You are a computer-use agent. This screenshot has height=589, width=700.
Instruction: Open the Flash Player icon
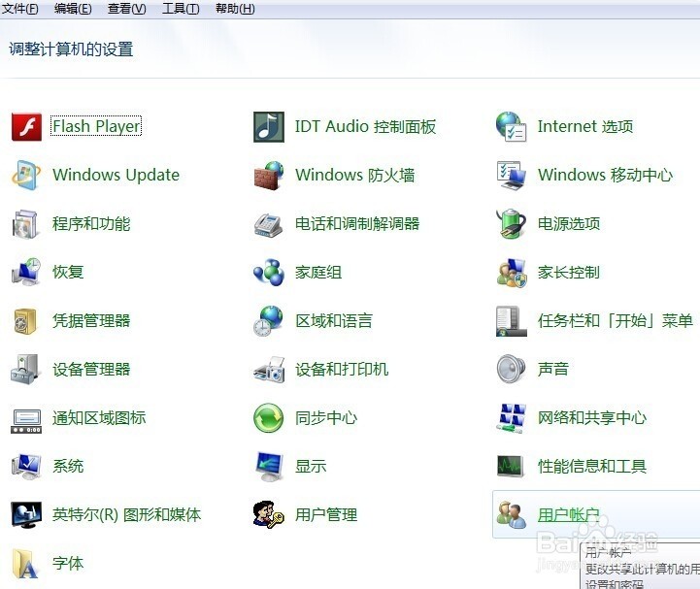tap(26, 126)
